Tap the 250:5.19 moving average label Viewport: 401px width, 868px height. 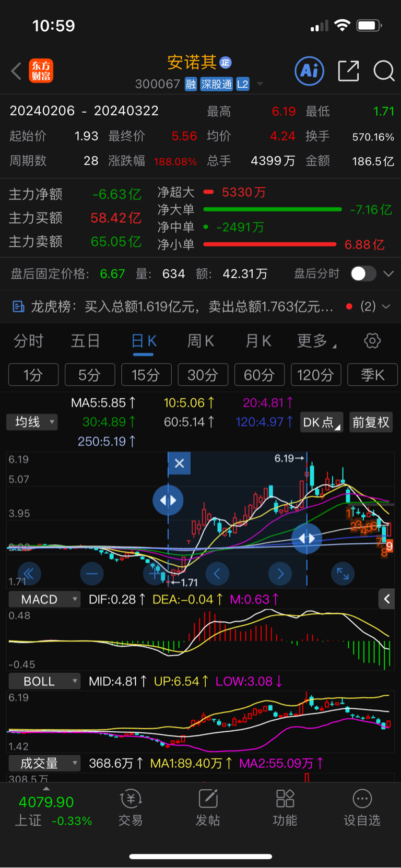coord(107,442)
